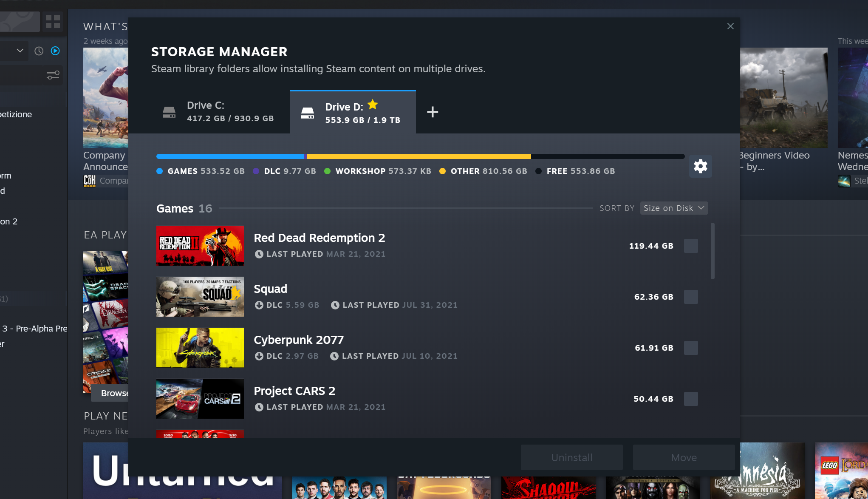This screenshot has height=499, width=868.
Task: Open the Cyberpunk 2077 thumbnail
Action: (x=200, y=348)
